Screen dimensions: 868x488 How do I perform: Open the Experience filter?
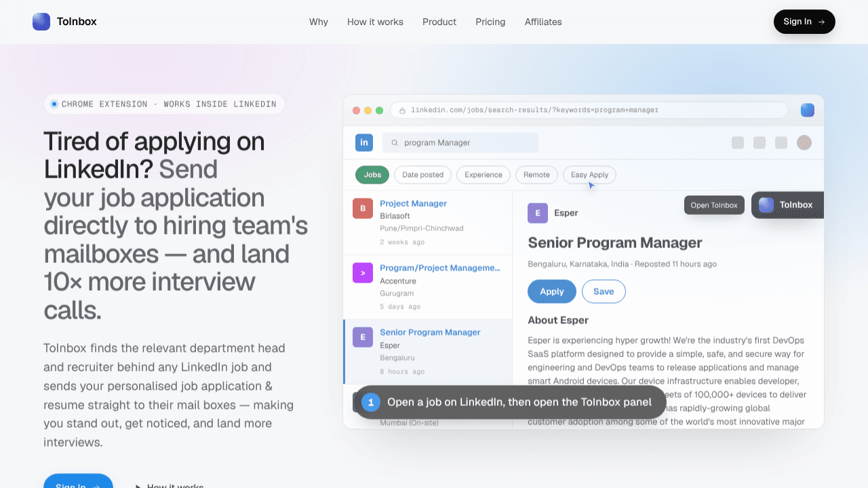coord(484,175)
